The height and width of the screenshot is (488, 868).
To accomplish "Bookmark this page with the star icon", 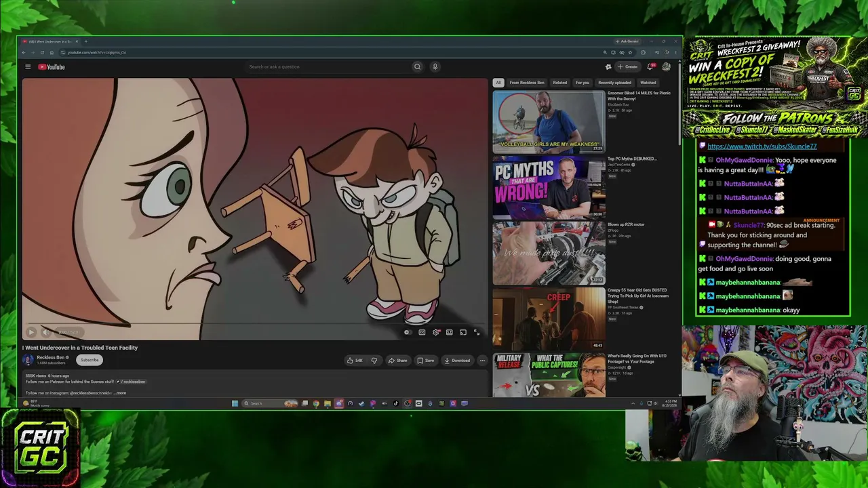I will (x=630, y=52).
